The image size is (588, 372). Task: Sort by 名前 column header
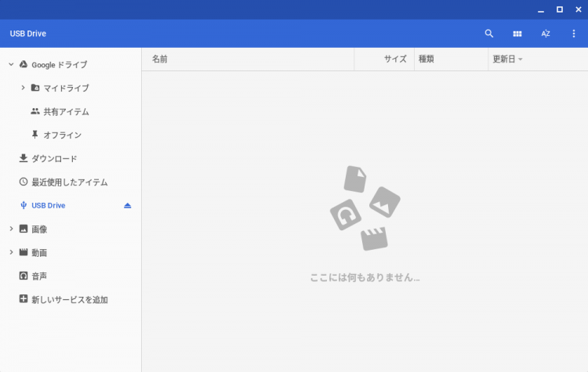tap(160, 59)
